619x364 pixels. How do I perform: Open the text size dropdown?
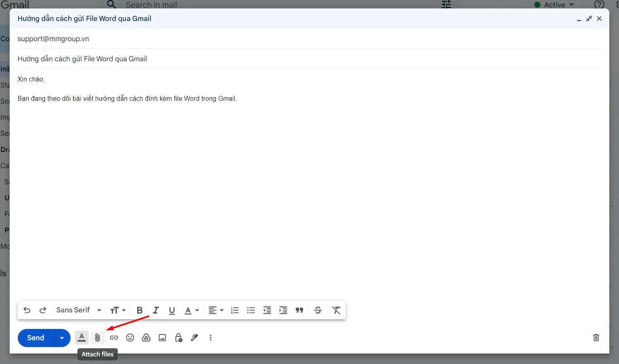point(118,310)
